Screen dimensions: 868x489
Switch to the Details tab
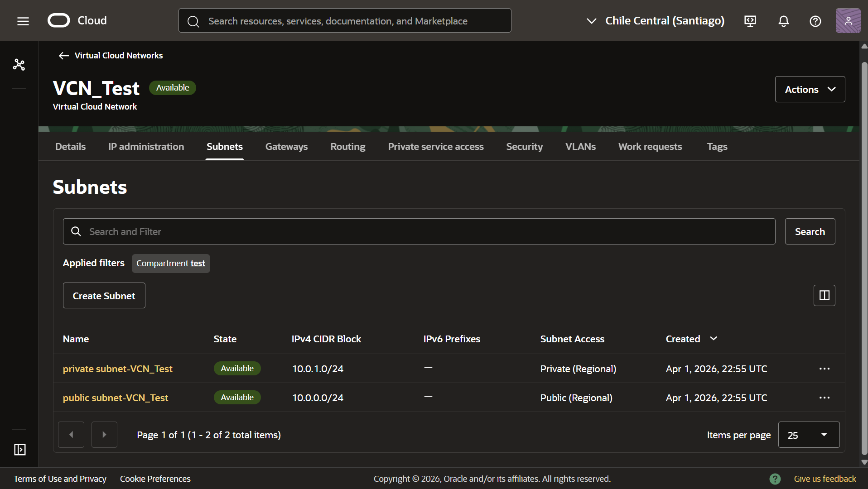pyautogui.click(x=70, y=147)
